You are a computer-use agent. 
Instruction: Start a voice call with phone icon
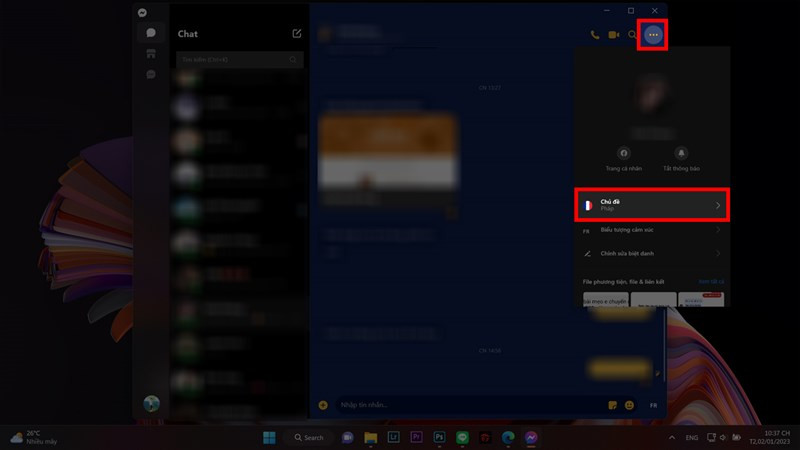coord(595,35)
